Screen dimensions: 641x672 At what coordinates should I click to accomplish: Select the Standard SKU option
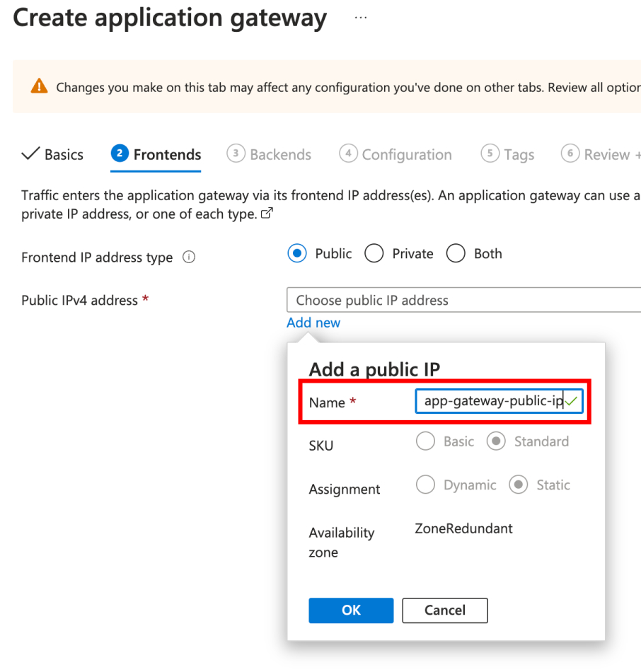tap(497, 441)
